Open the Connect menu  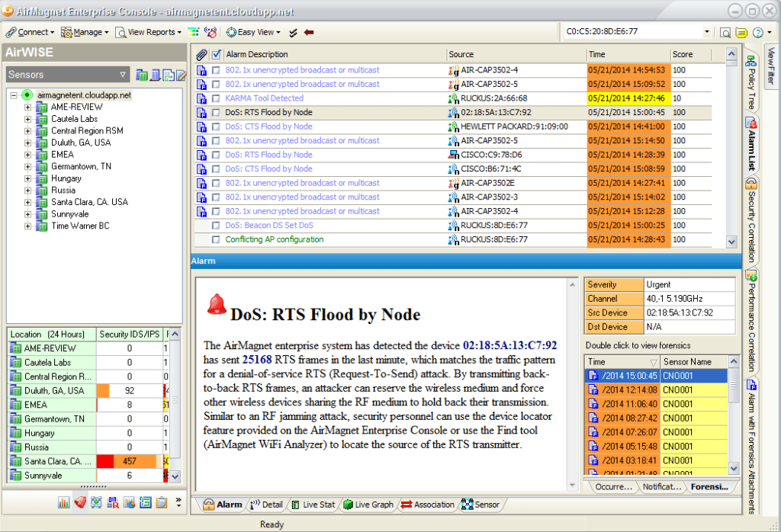pyautogui.click(x=30, y=32)
